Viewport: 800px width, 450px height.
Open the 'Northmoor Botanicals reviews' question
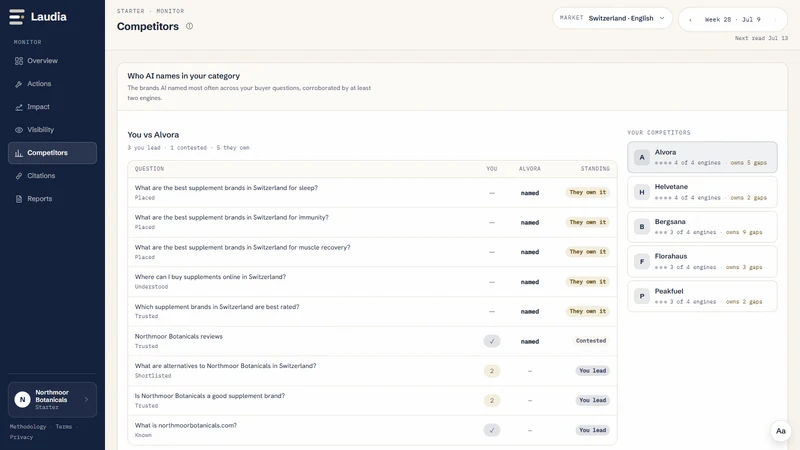click(372, 341)
